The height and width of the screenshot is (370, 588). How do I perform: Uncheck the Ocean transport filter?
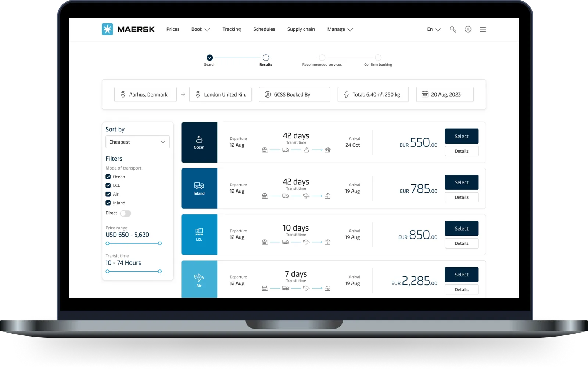click(108, 177)
